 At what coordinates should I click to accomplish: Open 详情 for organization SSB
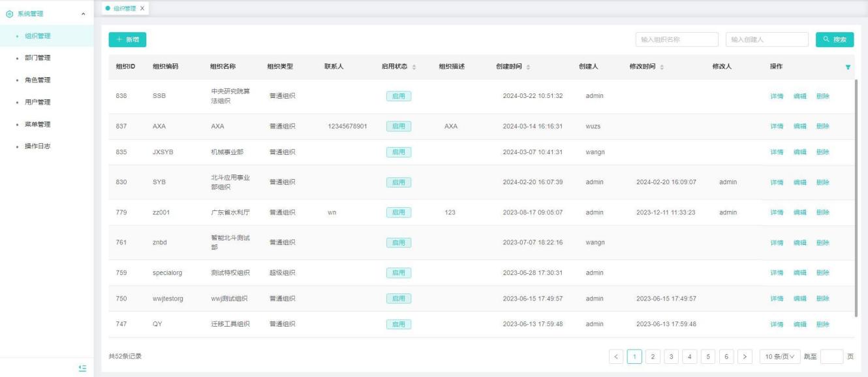(x=777, y=96)
